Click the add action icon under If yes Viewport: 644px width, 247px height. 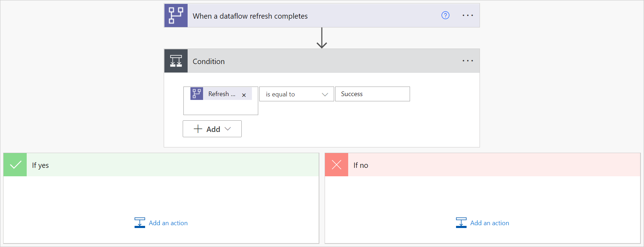pos(140,223)
